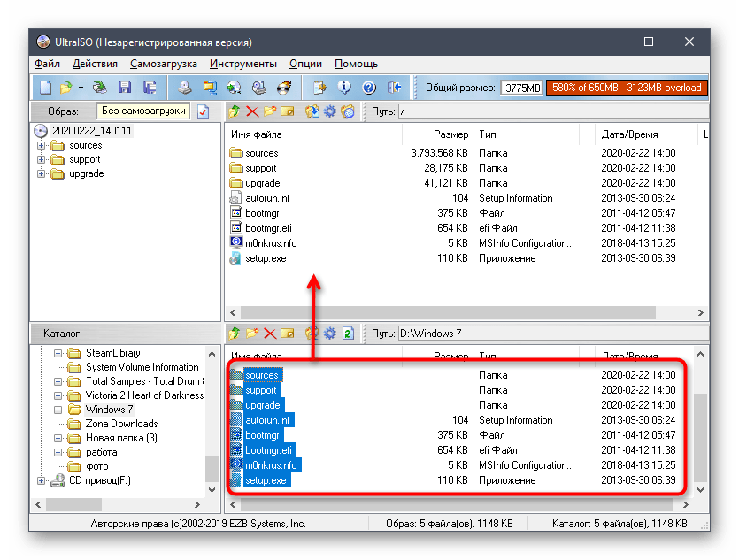Sort by the Размер column header
The height and width of the screenshot is (560, 739).
[x=450, y=134]
